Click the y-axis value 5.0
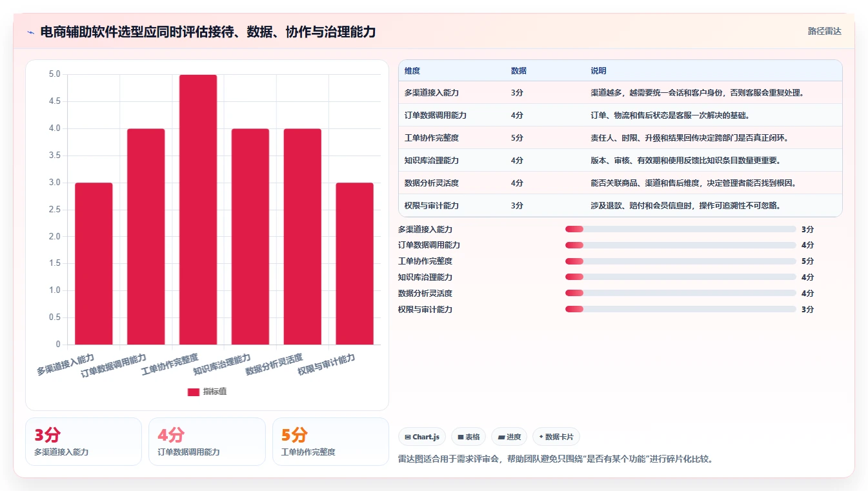 pos(55,74)
